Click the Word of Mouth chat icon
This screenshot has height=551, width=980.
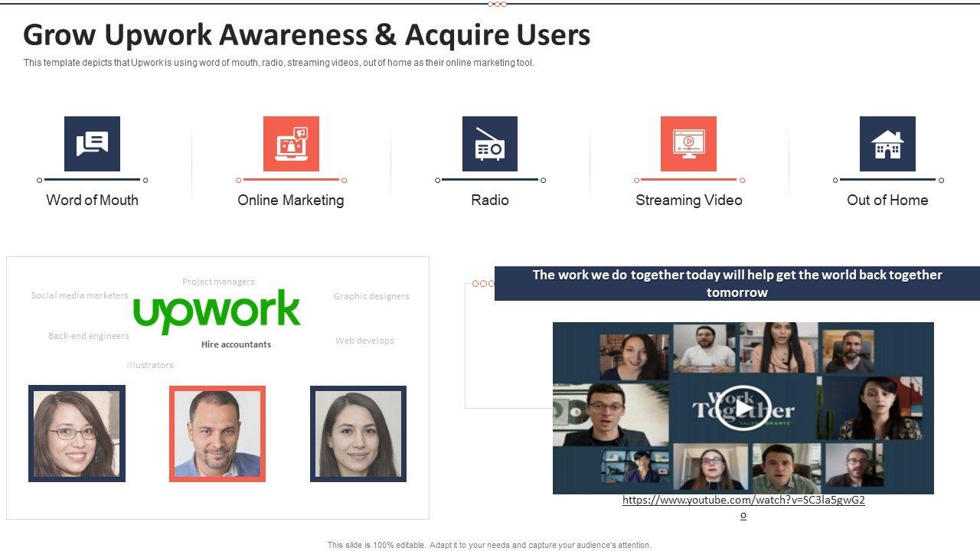point(92,144)
